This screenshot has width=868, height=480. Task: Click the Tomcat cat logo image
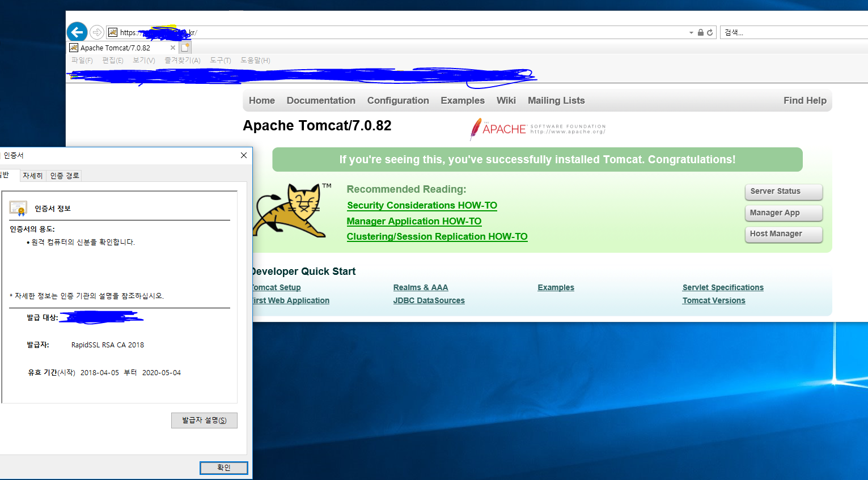[x=292, y=210]
